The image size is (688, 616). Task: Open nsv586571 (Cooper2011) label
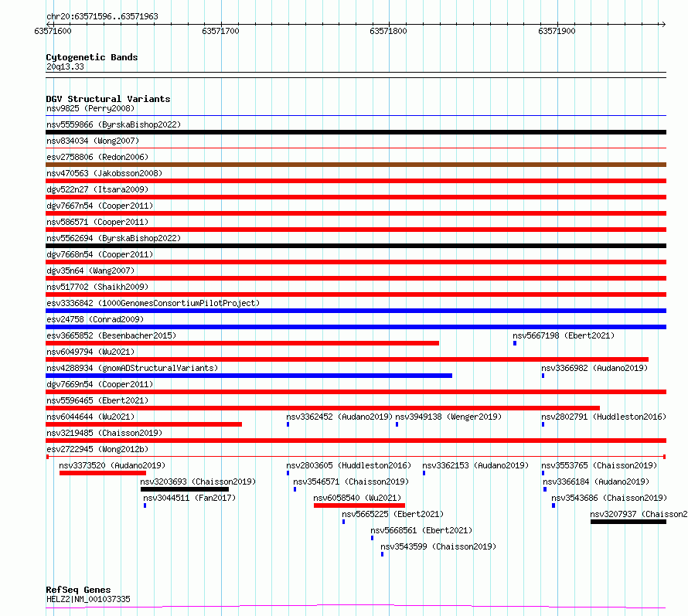coord(97,222)
